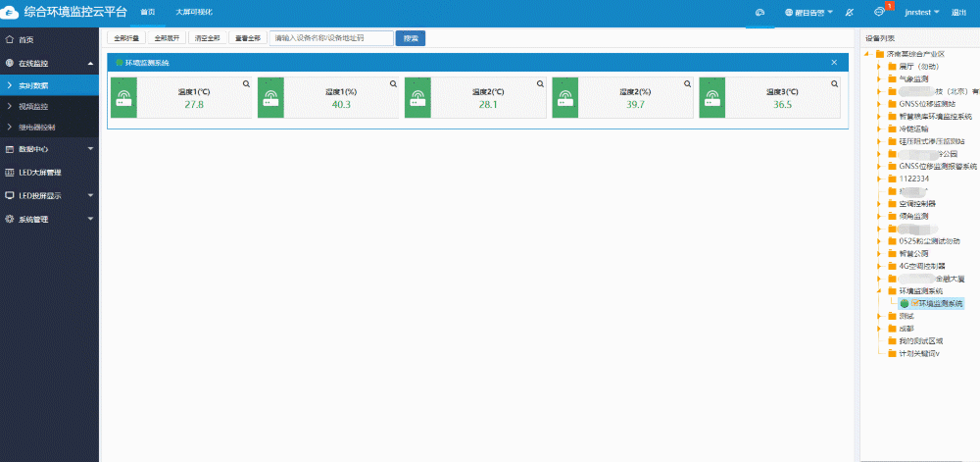Image resolution: width=980 pixels, height=462 pixels.
Task: Collapse the 环境监测系统 parent tree folder
Action: (x=880, y=291)
